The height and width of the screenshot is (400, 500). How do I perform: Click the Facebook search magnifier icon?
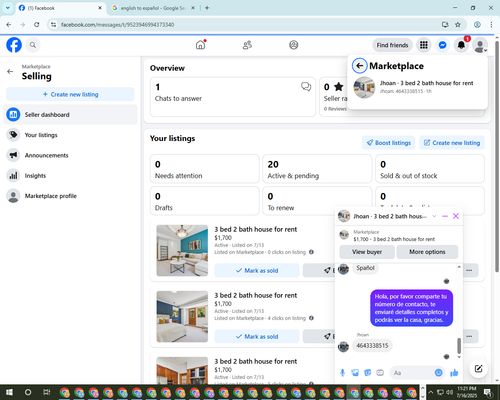(33, 45)
